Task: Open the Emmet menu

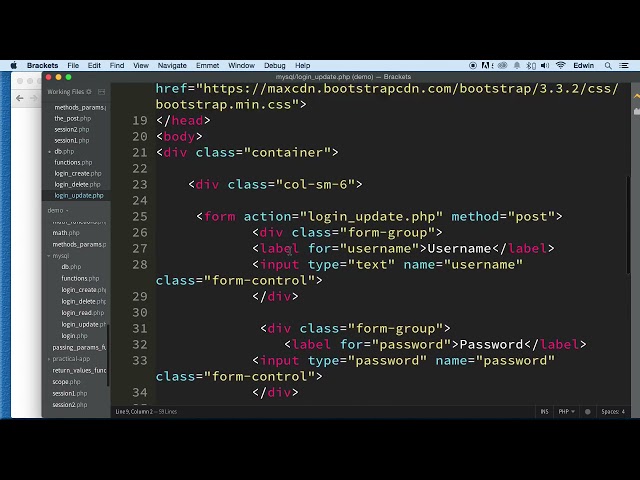Action: point(207,65)
